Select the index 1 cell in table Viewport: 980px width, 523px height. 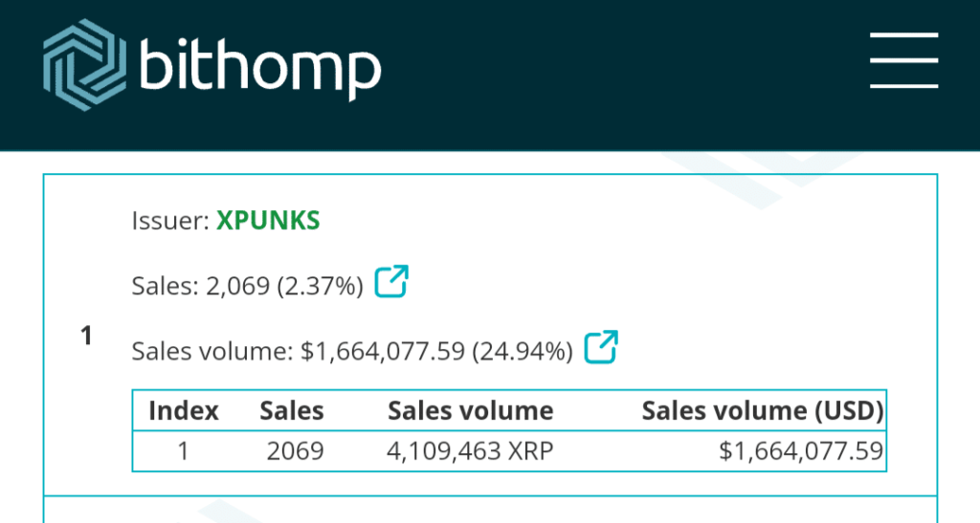pyautogui.click(x=184, y=450)
